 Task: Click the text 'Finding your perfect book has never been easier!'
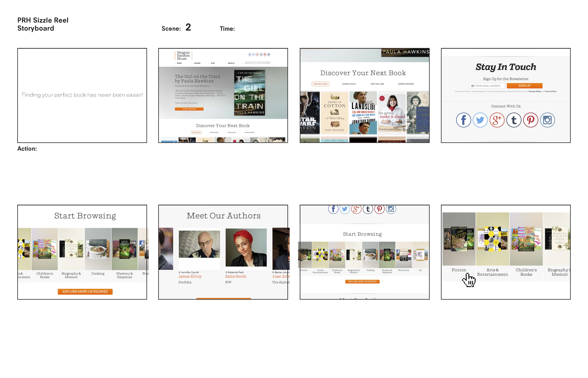[x=82, y=95]
